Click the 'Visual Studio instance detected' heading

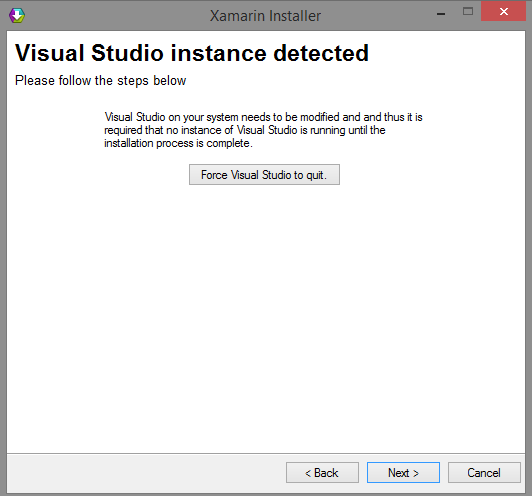pos(192,53)
